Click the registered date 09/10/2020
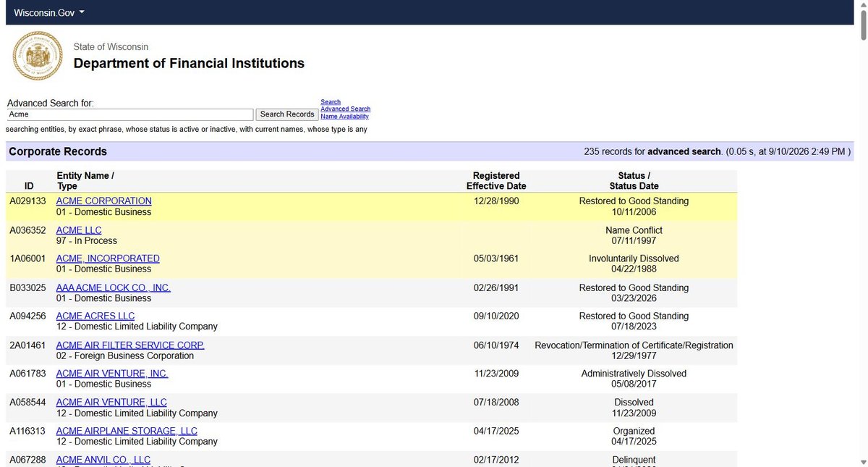Image resolution: width=868 pixels, height=467 pixels. pyautogui.click(x=496, y=316)
